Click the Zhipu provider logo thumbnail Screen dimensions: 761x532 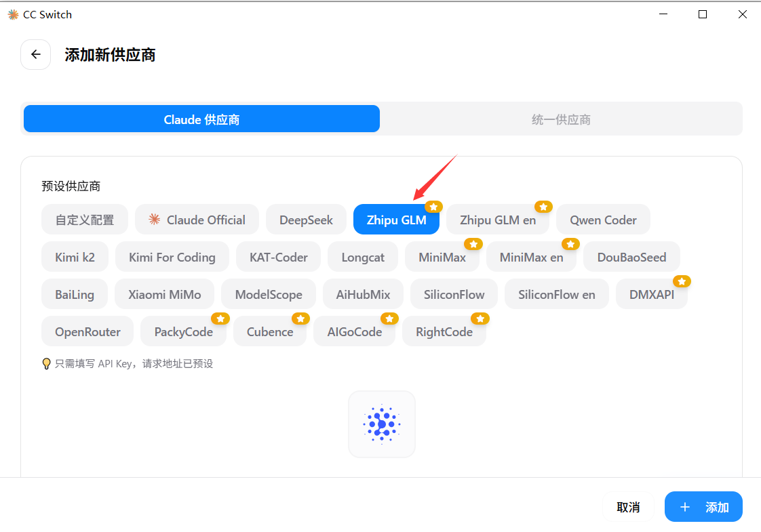tap(382, 424)
